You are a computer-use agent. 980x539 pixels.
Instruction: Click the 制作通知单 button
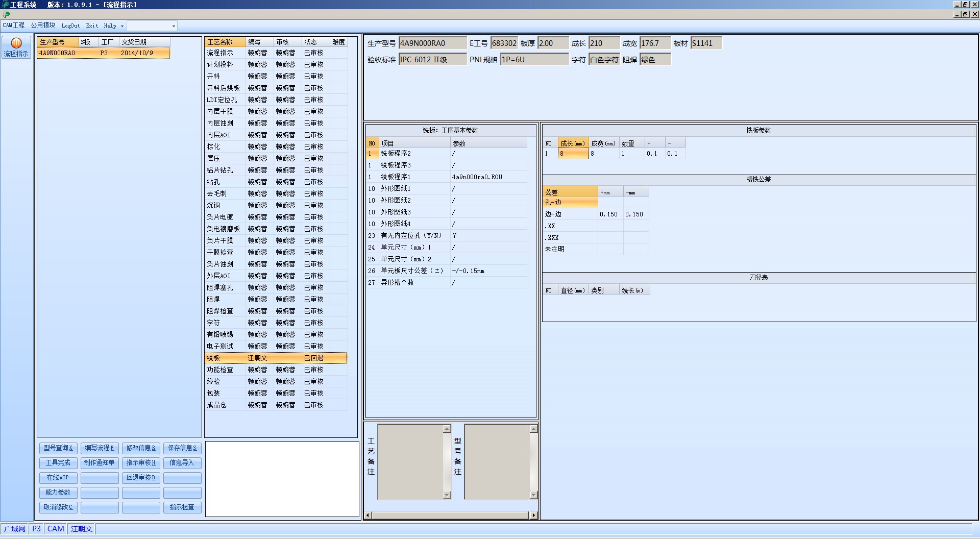pyautogui.click(x=100, y=463)
